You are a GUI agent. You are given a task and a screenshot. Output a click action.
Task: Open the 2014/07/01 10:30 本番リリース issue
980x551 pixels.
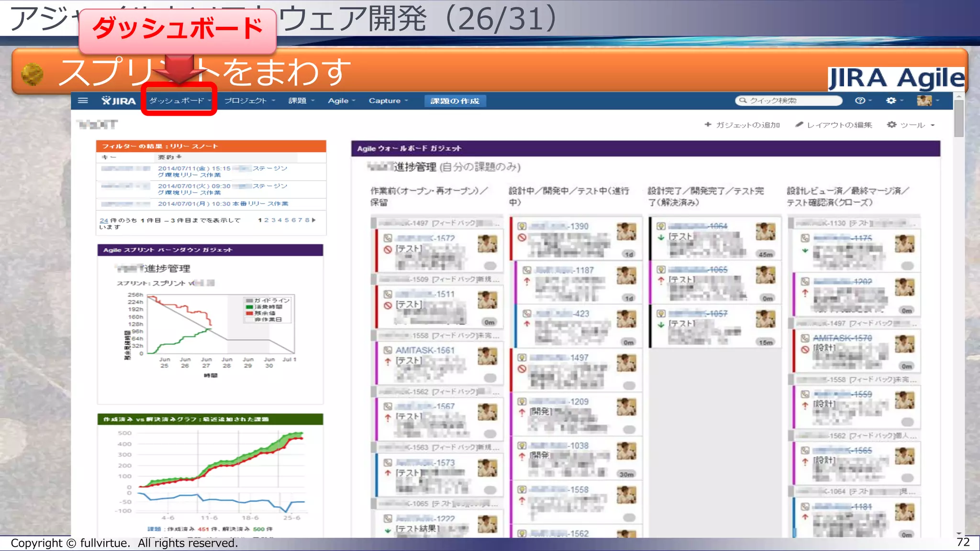223,204
